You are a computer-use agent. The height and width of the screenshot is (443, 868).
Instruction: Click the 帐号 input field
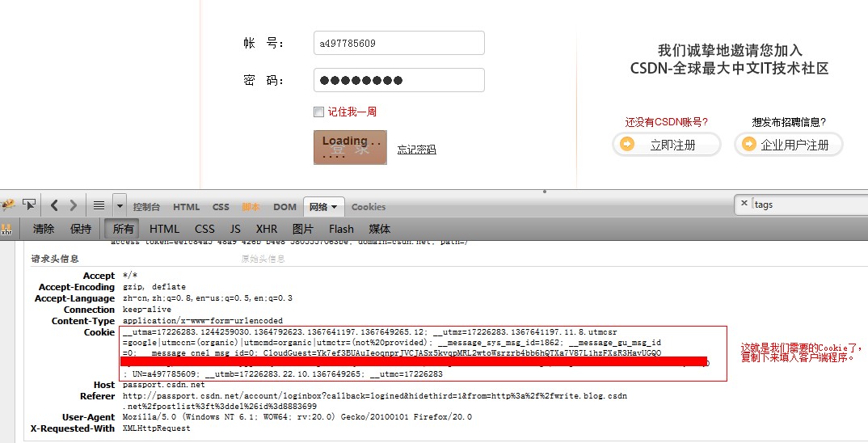tap(399, 43)
